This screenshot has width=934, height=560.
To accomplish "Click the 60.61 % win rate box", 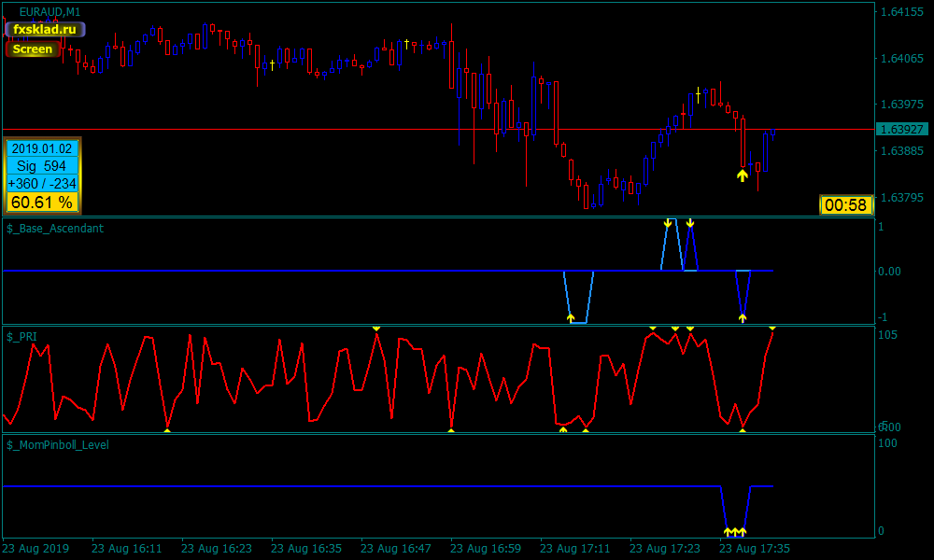I will click(x=41, y=203).
